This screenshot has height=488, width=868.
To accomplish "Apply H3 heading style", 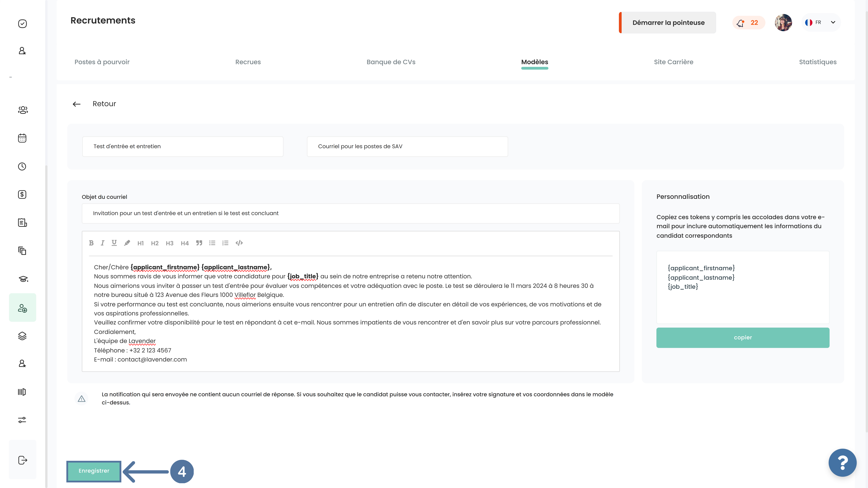I will point(170,243).
